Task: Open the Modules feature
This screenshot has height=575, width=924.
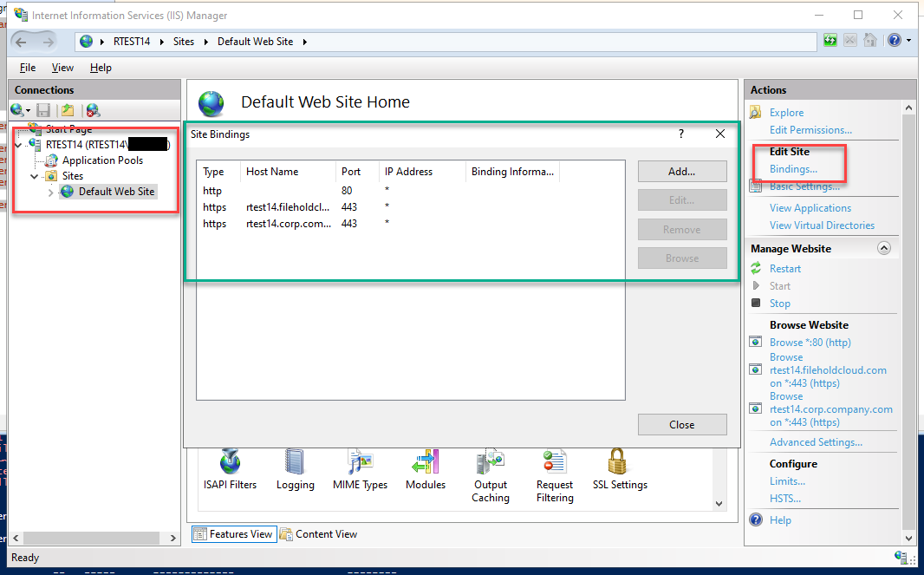Action: point(425,468)
